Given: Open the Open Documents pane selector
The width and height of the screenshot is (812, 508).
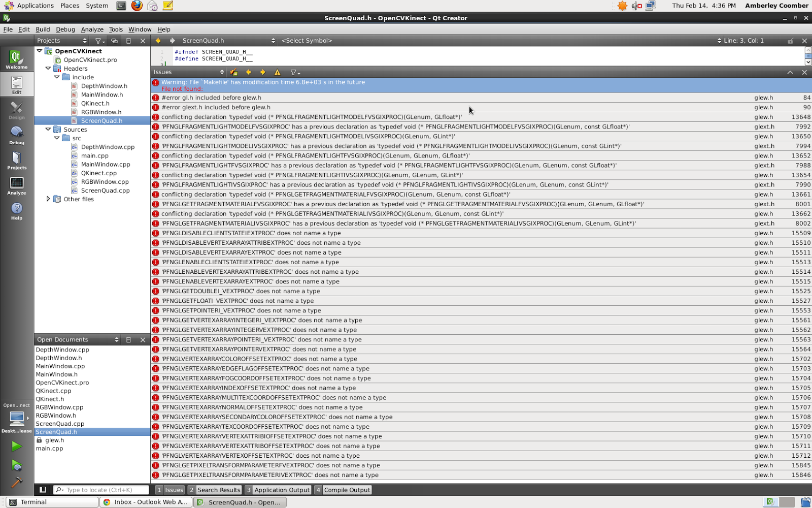Looking at the screenshot, I should [x=77, y=340].
